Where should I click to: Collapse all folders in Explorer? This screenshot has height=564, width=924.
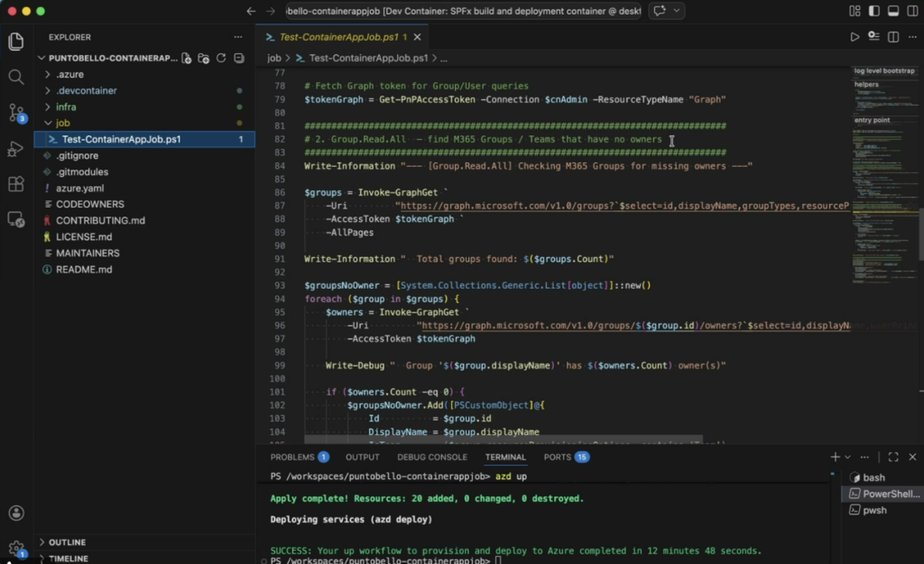[238, 58]
